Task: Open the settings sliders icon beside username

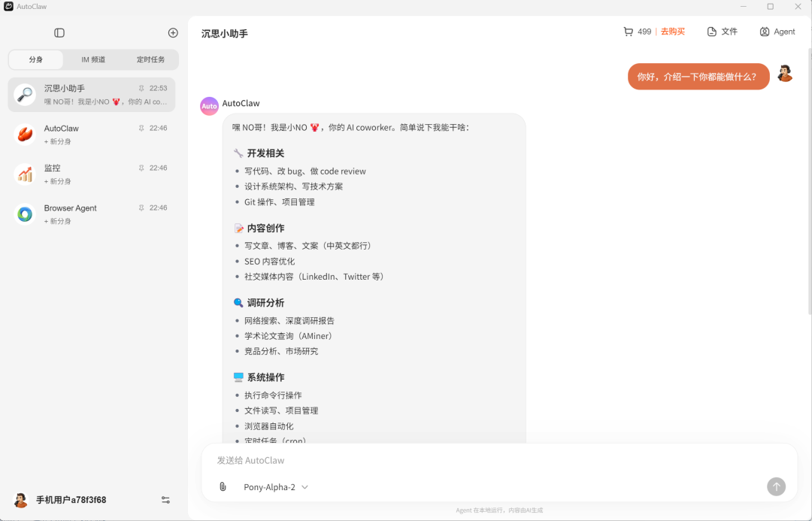Action: pos(165,500)
